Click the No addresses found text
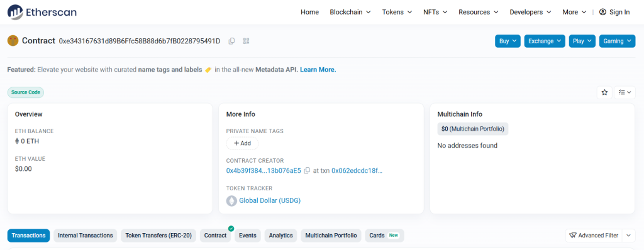 coord(467,145)
